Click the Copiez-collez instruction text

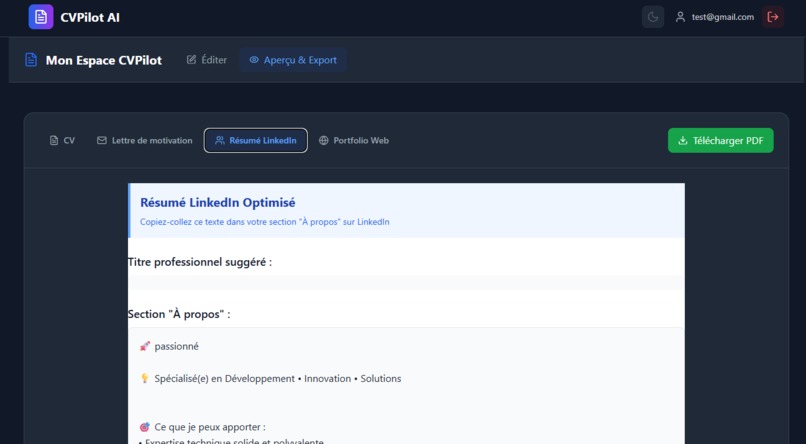(265, 222)
